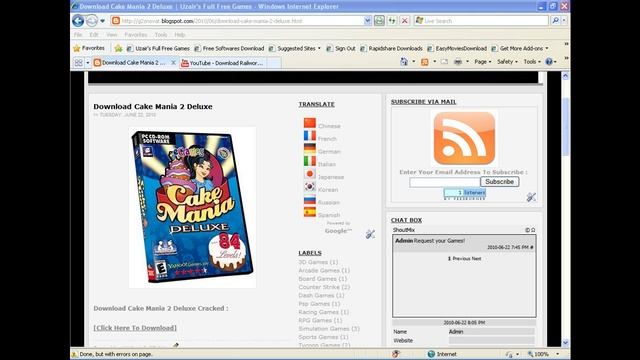Go forward with the Forward arrow button

92,20
